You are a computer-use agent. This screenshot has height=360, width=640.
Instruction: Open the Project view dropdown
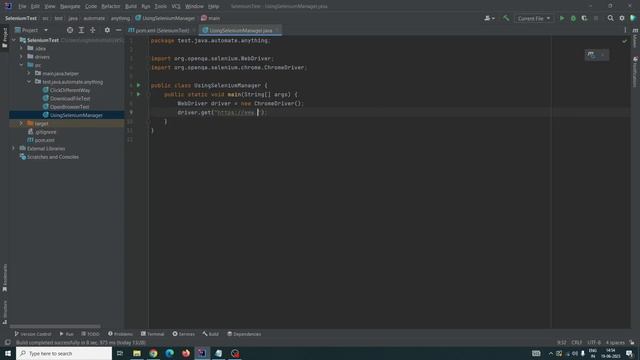[31, 30]
